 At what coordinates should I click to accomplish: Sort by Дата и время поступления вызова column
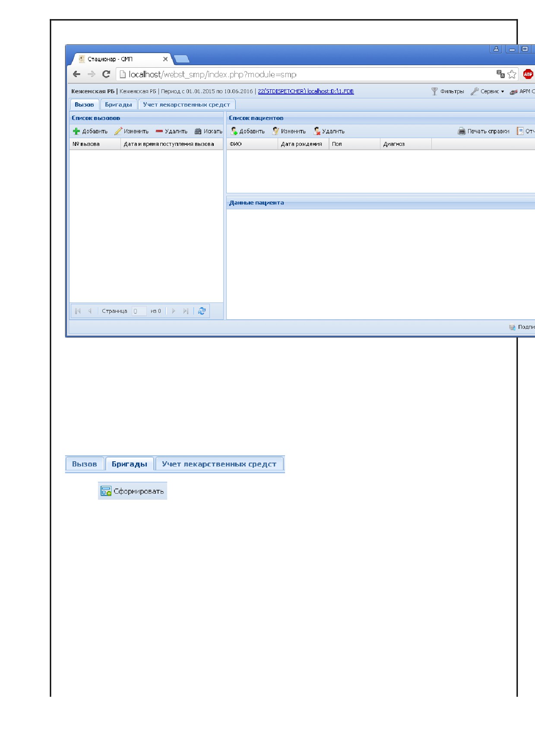(x=172, y=144)
